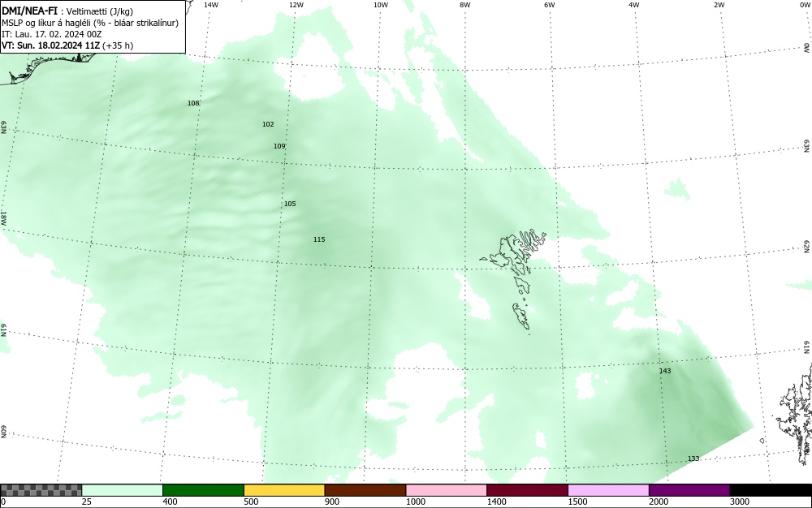Image resolution: width=812 pixels, height=508 pixels.
Task: Click the Iceland coastline in the corner
Action: [x=50, y=67]
